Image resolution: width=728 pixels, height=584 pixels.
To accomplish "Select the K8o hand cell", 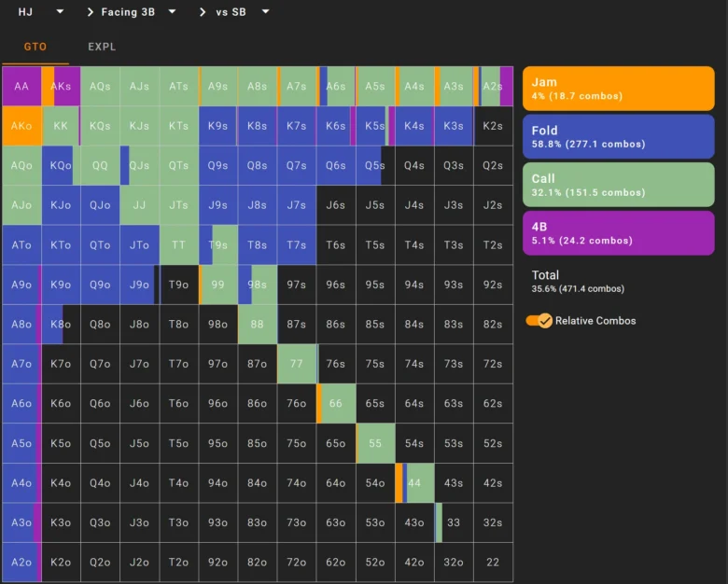I will [x=61, y=324].
